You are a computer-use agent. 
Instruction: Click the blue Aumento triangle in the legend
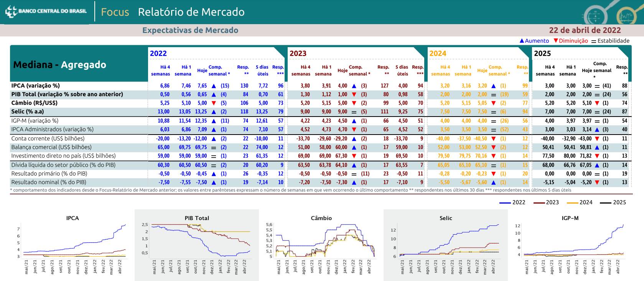522,41
